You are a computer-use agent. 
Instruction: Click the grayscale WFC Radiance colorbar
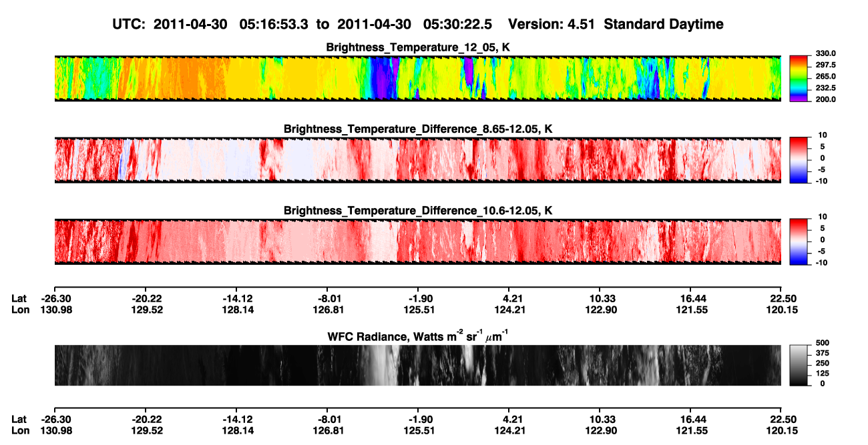pyautogui.click(x=798, y=365)
